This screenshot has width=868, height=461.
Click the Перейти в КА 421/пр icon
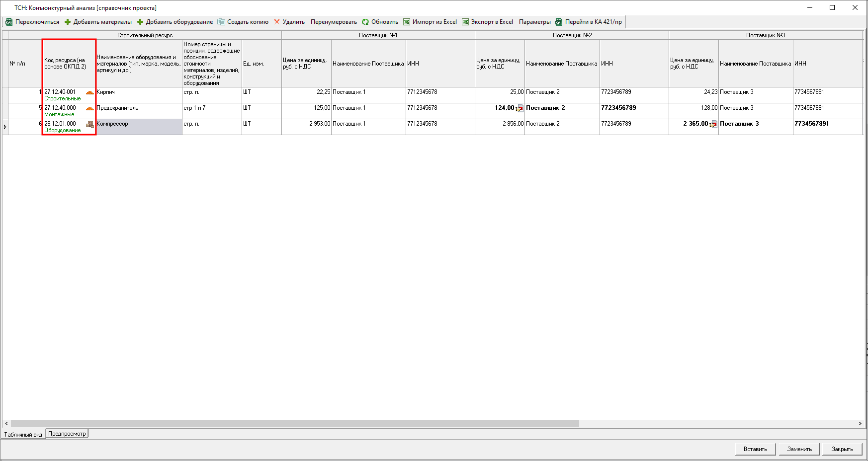click(x=559, y=22)
